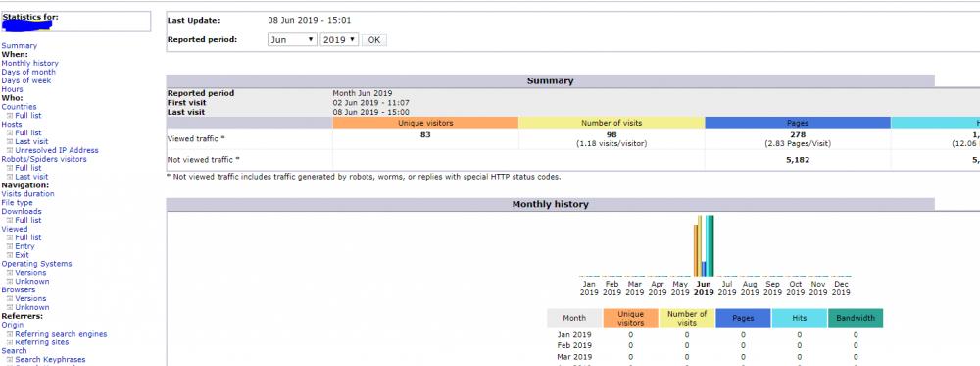Click the icon beside Operating Systems Unknown
Screen dimensions: 980x366
pos(10,282)
